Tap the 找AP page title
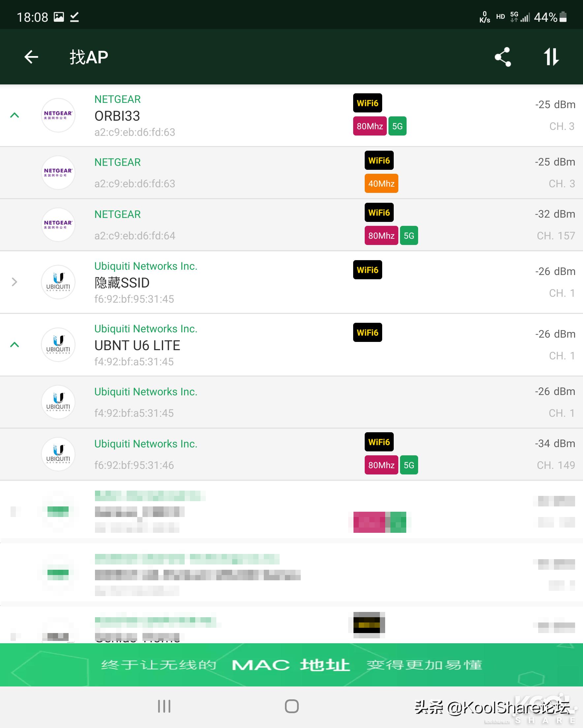The image size is (583, 728). click(89, 57)
